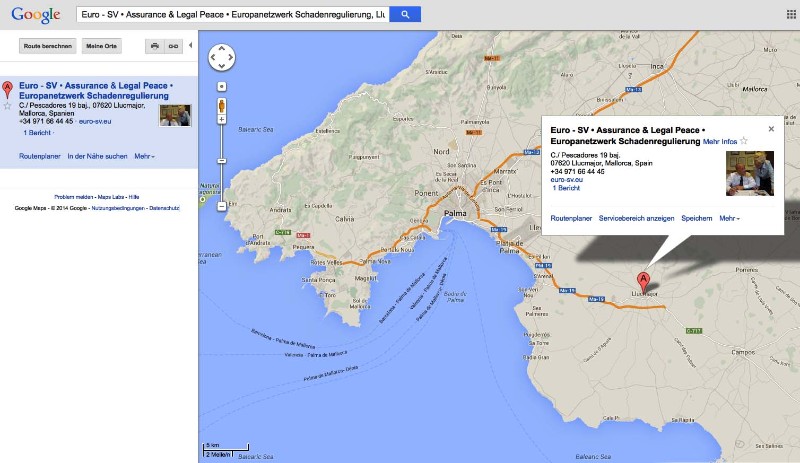This screenshot has width=800, height=463.
Task: Click the Andratx label on map
Action: [x=281, y=210]
